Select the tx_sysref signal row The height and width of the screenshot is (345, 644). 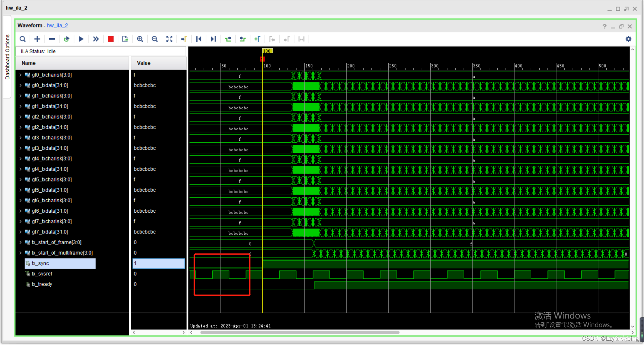coord(42,274)
